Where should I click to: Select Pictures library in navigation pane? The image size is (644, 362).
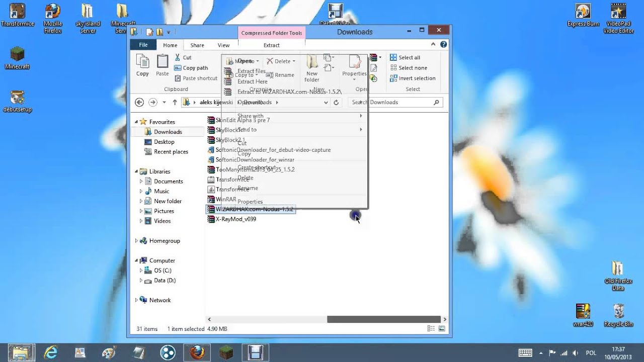click(164, 211)
